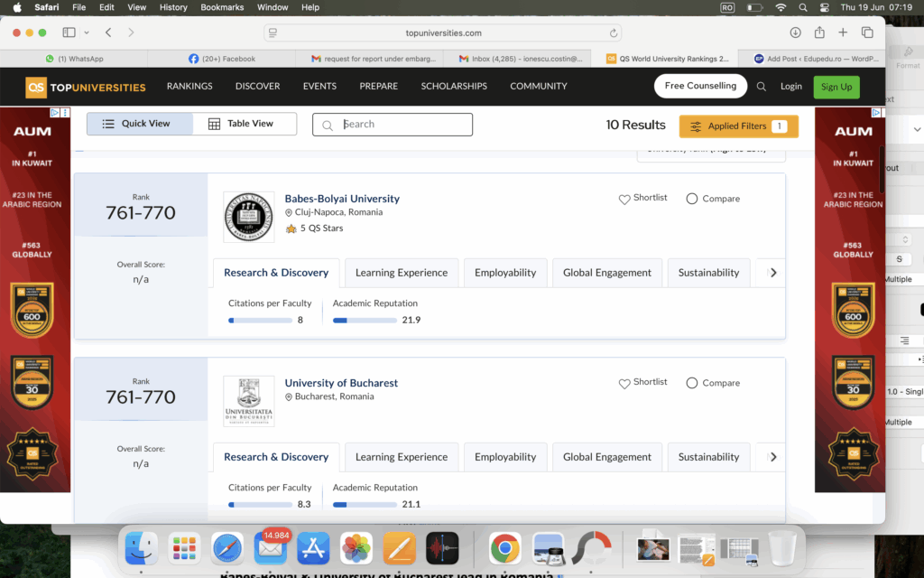Select Employability tab for Babes-Bolyai University
This screenshot has height=578, width=924.
(505, 273)
